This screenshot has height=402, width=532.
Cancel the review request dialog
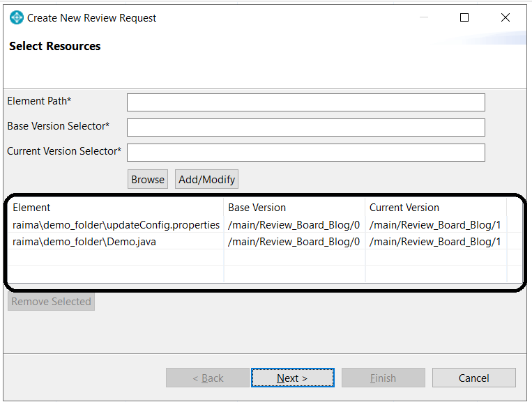473,378
